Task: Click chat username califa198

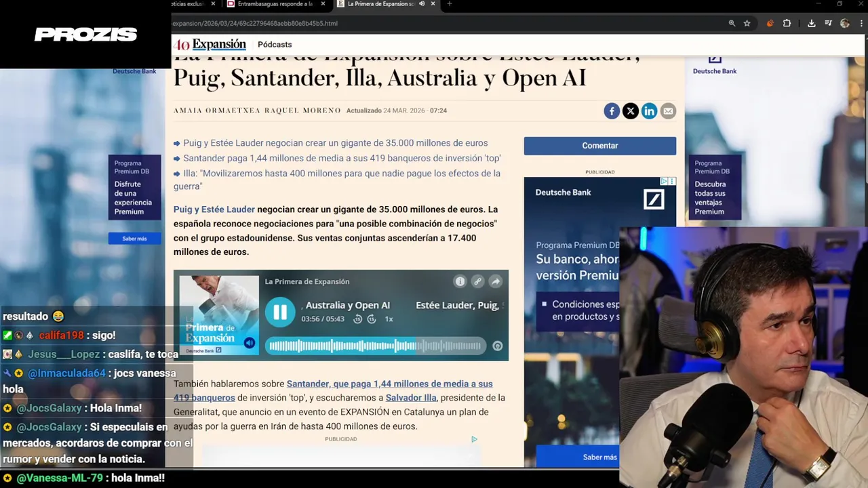Action: point(62,335)
